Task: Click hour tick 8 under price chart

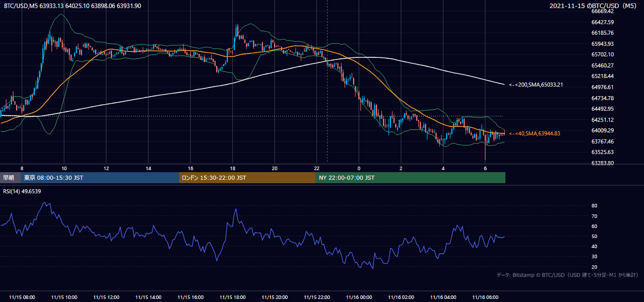Action: [22, 168]
